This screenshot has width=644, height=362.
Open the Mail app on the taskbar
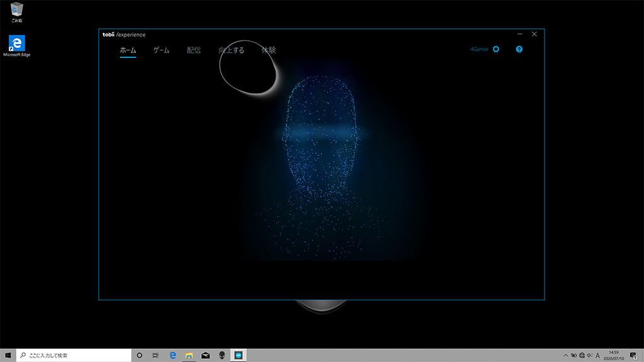pos(205,355)
